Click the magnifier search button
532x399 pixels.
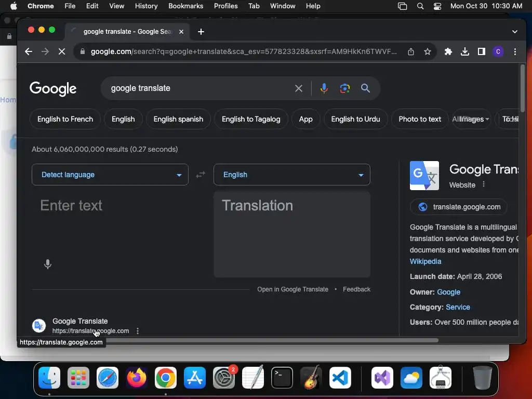click(365, 88)
